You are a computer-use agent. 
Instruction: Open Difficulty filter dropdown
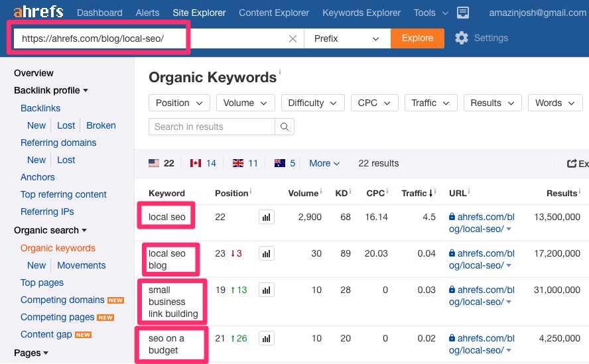tap(312, 103)
